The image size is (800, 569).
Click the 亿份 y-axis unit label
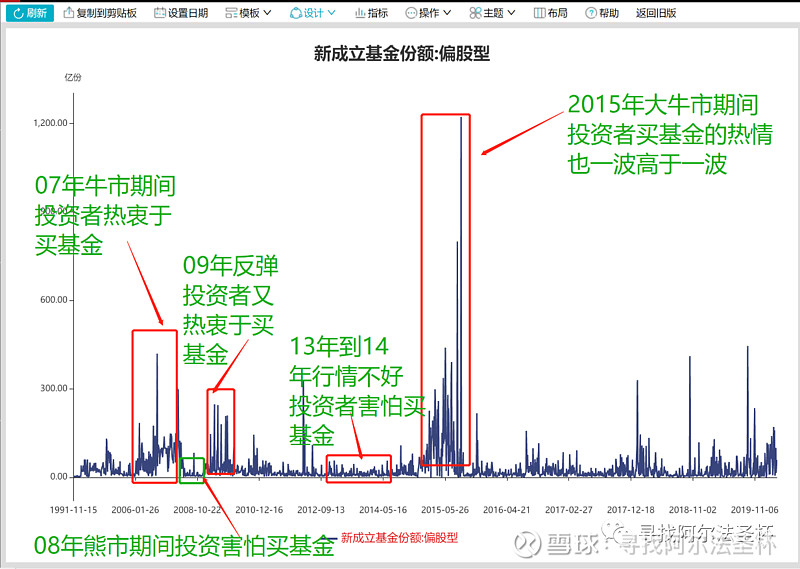(73, 77)
